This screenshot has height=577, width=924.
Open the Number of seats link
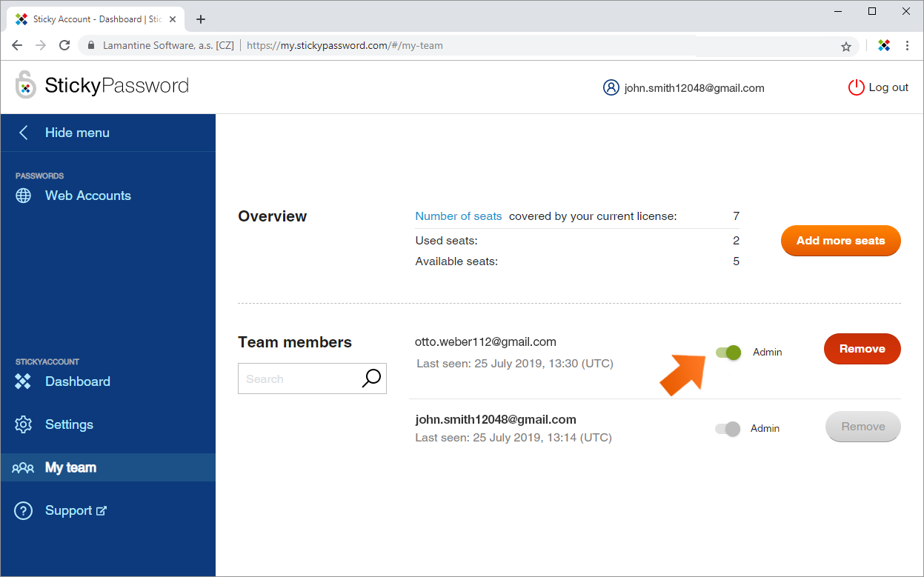coord(459,216)
